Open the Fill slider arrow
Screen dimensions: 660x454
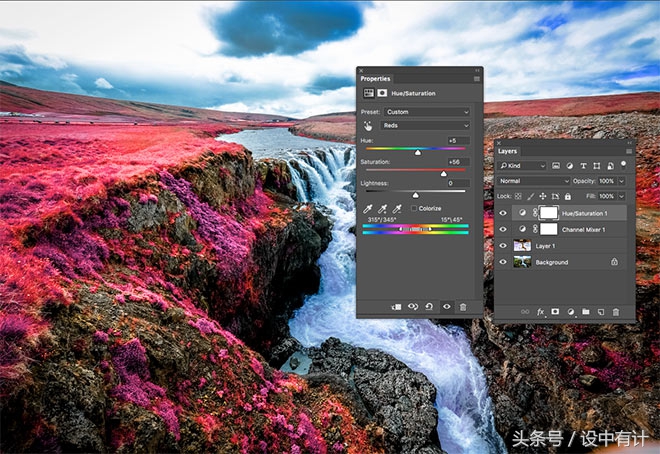point(621,196)
